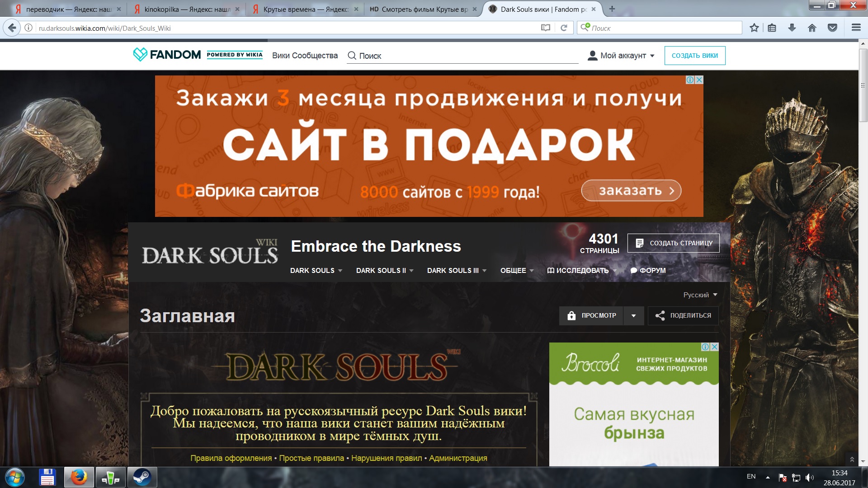Expand the DARK SOULS III menu
This screenshot has width=868, height=488.
[457, 270]
